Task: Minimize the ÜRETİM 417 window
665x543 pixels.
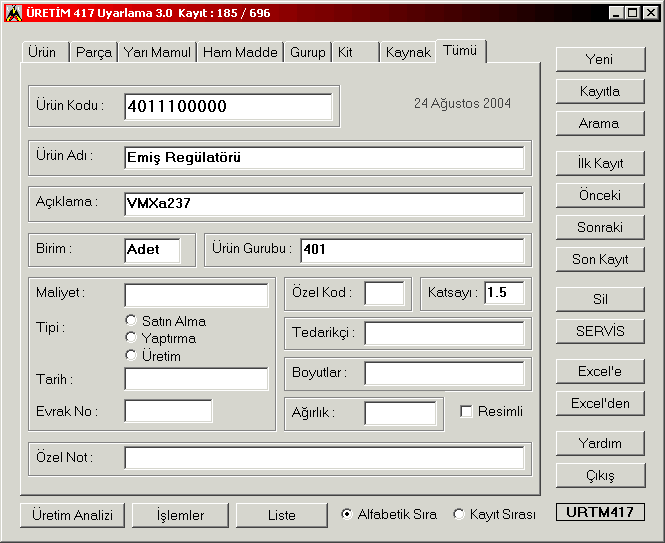Action: [x=617, y=13]
